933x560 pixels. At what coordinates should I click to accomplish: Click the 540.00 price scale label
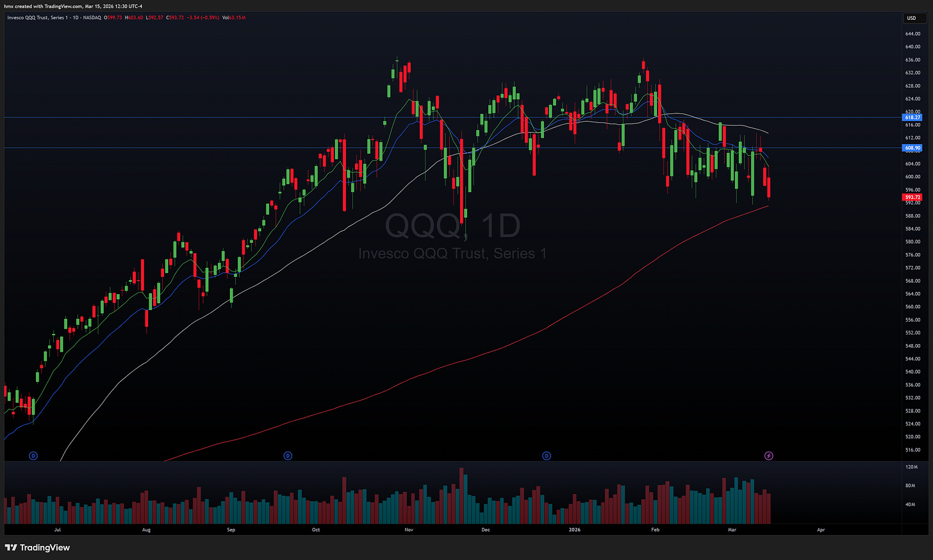(912, 372)
